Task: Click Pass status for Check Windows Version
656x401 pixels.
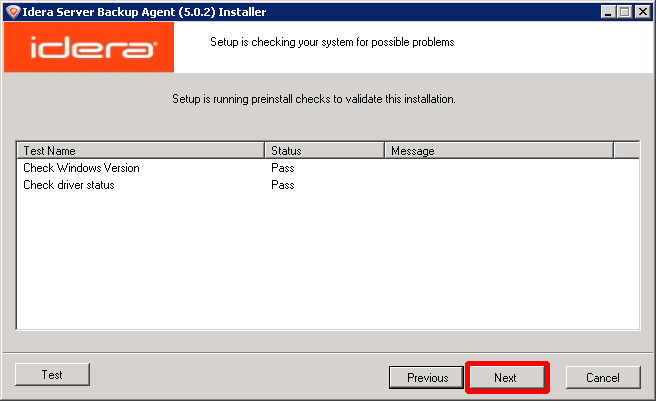Action: click(x=283, y=168)
